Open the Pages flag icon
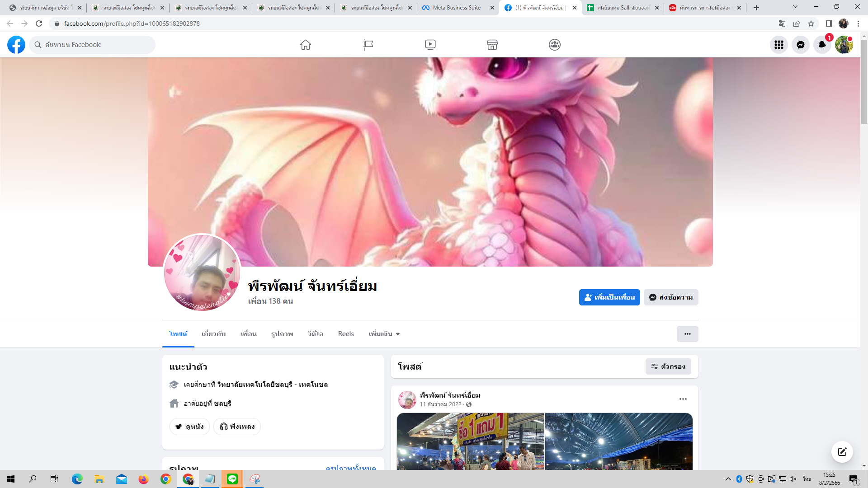 (x=368, y=45)
